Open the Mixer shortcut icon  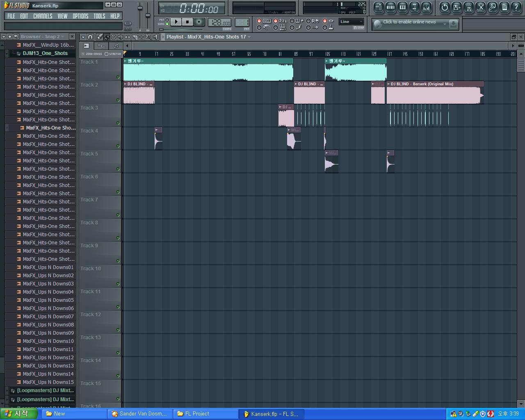(x=426, y=7)
